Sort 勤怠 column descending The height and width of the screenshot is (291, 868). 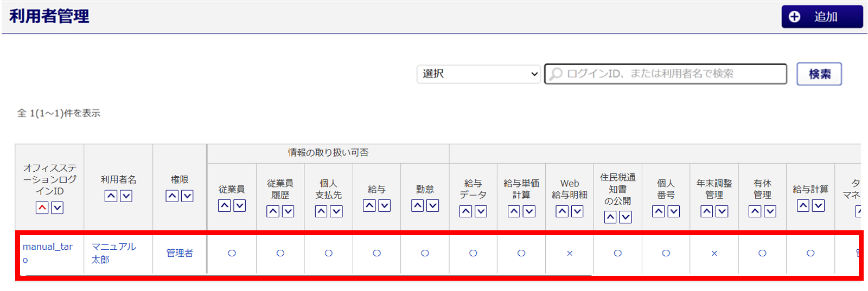coord(432,205)
